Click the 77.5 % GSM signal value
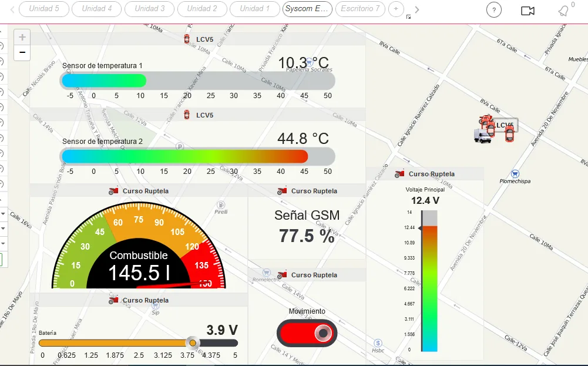This screenshot has height=366, width=588. (307, 236)
